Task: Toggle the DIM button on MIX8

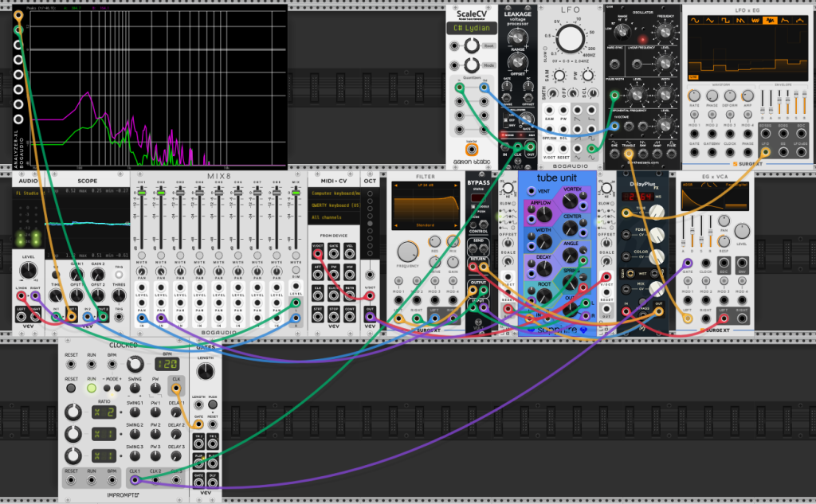Action: [296, 271]
